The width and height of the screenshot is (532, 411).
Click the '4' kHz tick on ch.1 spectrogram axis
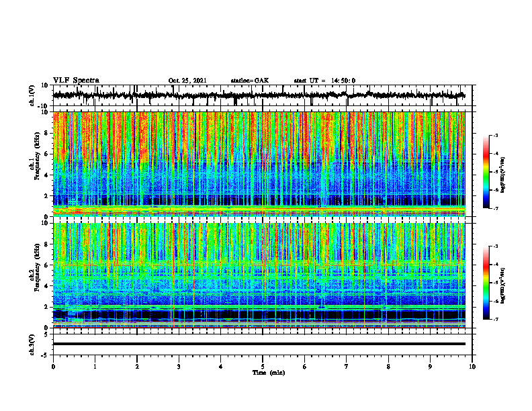[47, 175]
